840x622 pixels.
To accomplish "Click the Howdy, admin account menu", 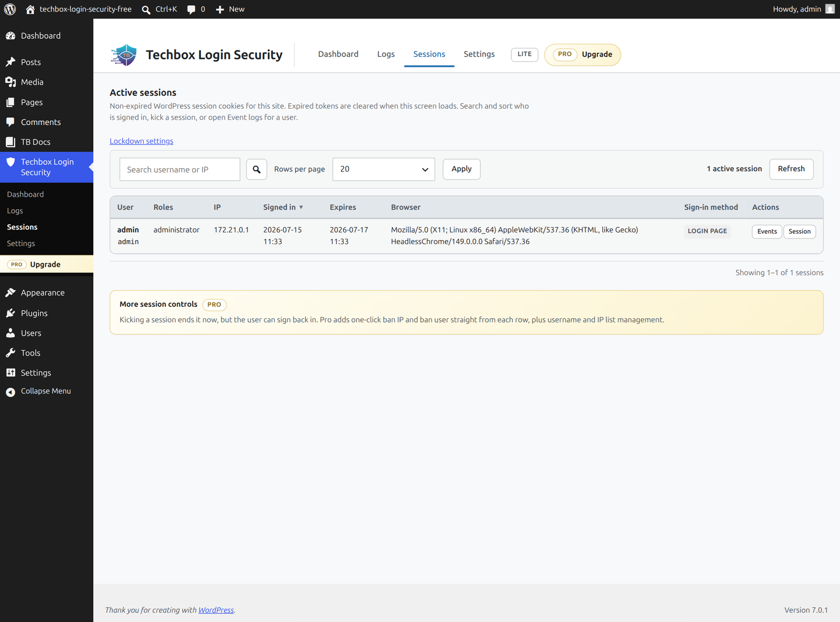I will (x=803, y=9).
